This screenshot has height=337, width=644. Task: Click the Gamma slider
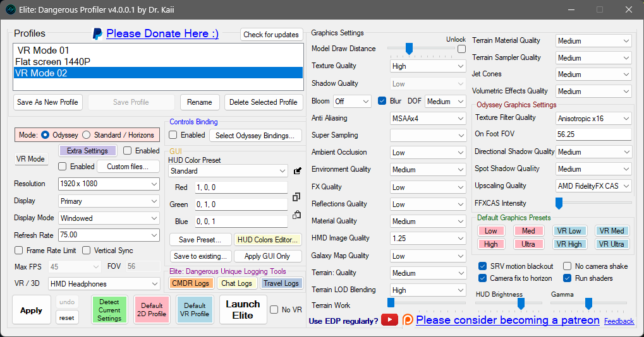coord(588,304)
